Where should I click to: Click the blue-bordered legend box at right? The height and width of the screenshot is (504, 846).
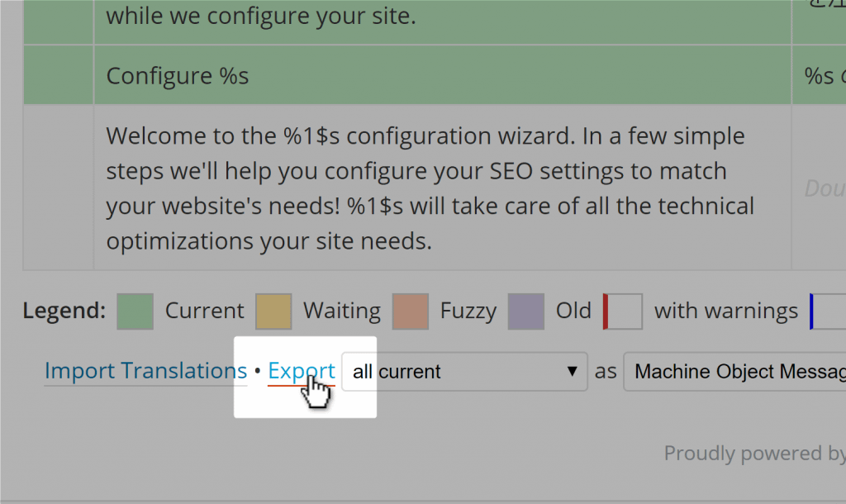pyautogui.click(x=828, y=311)
